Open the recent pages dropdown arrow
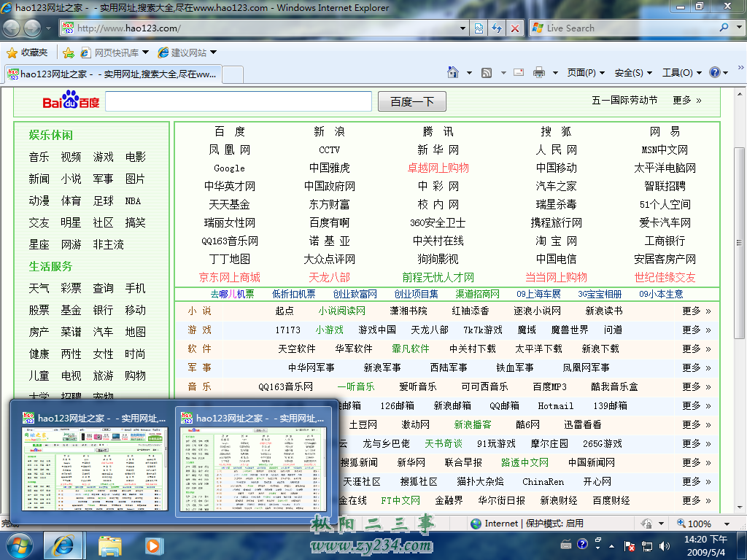This screenshot has height=560, width=747. pos(48,28)
